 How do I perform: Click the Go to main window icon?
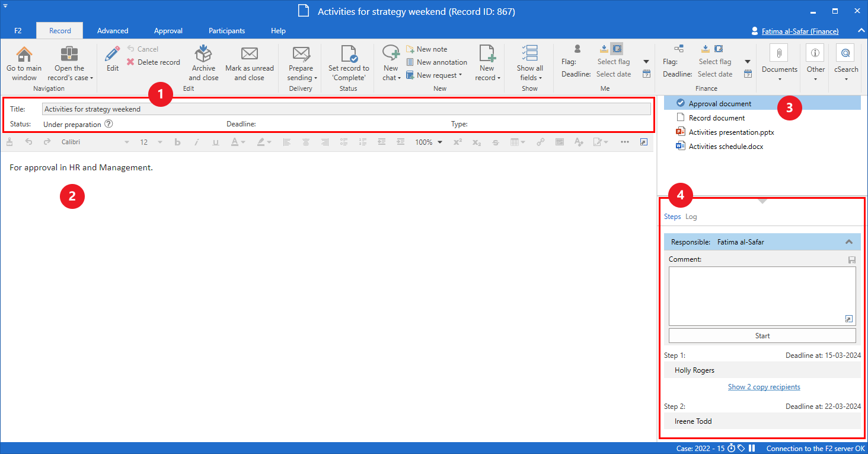pyautogui.click(x=24, y=55)
